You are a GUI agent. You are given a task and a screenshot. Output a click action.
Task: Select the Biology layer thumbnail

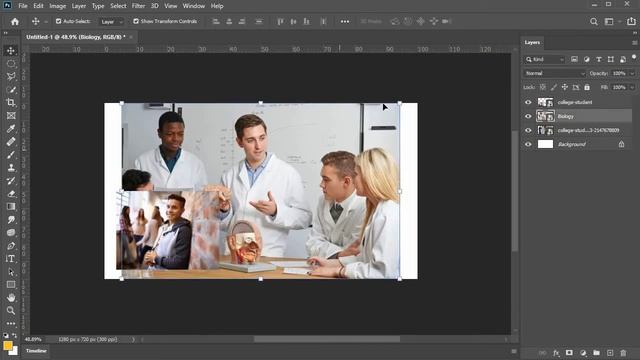545,116
